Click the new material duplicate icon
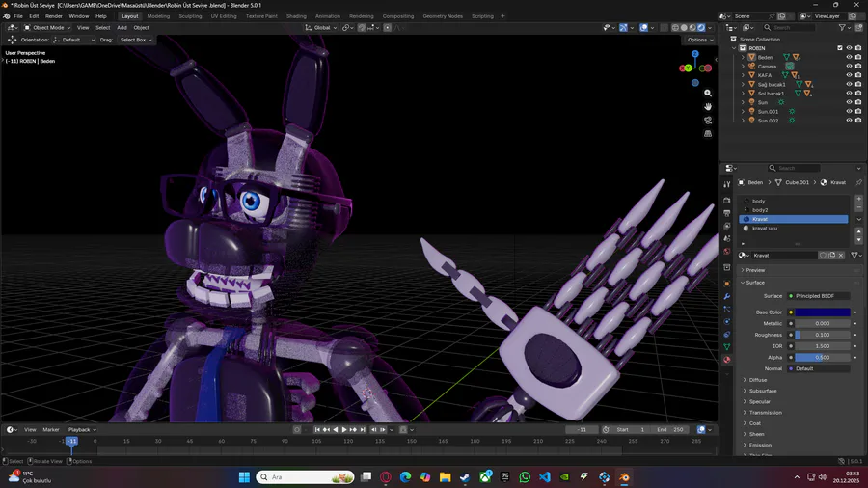The image size is (868, 488). pyautogui.click(x=831, y=255)
